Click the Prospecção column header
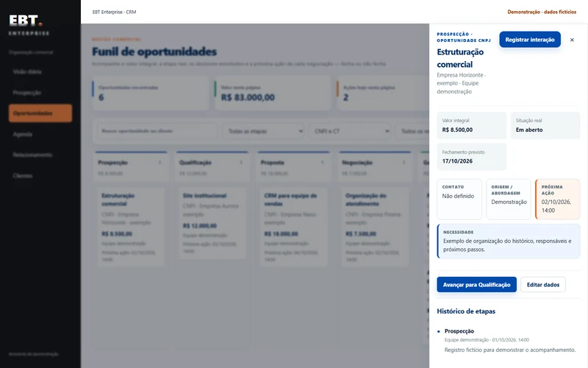The width and height of the screenshot is (588, 368). [x=131, y=167]
